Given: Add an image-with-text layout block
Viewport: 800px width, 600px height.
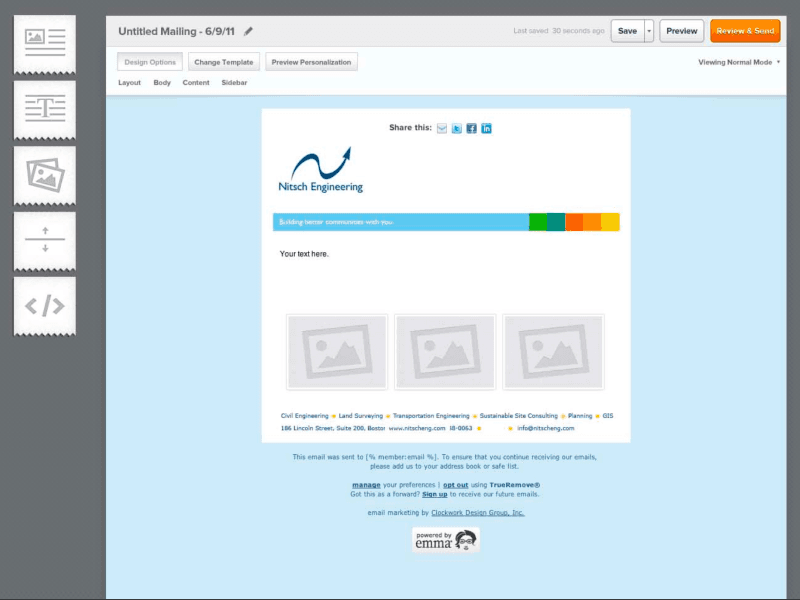Looking at the screenshot, I should (44, 41).
